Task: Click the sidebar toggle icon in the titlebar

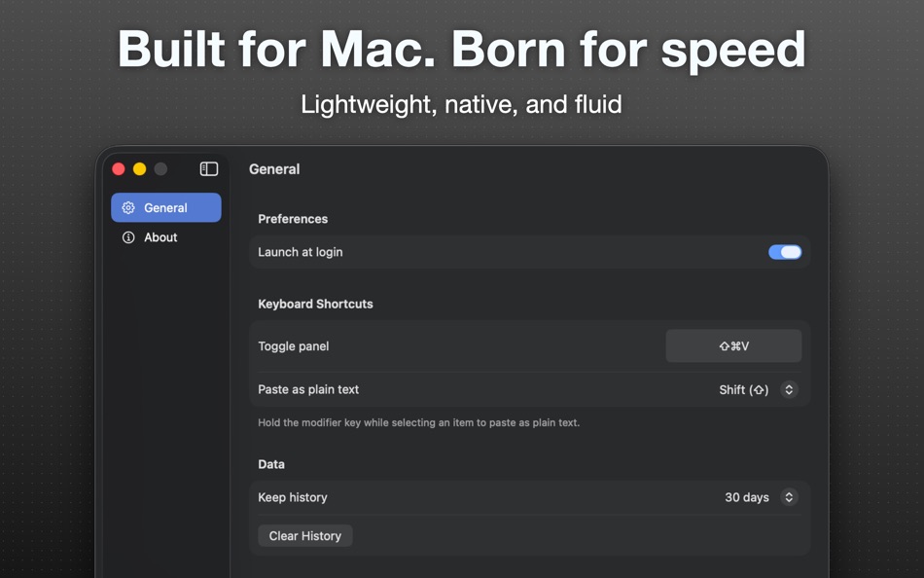Action: (208, 168)
